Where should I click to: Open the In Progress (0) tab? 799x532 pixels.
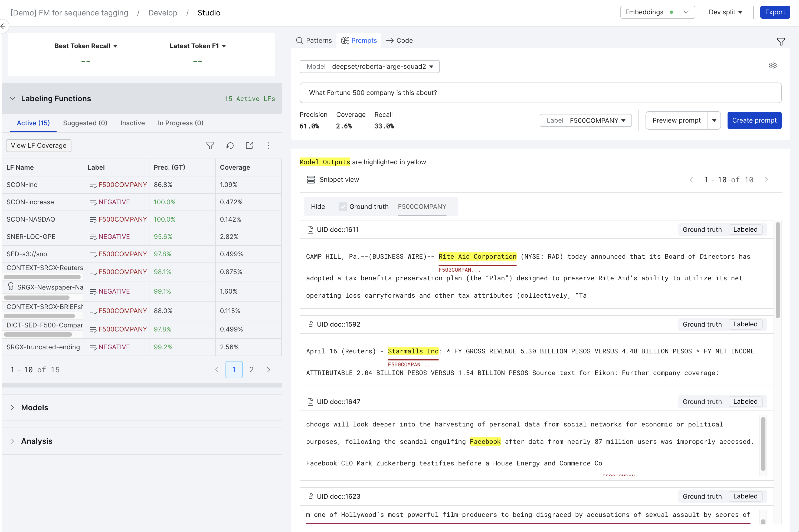181,123
